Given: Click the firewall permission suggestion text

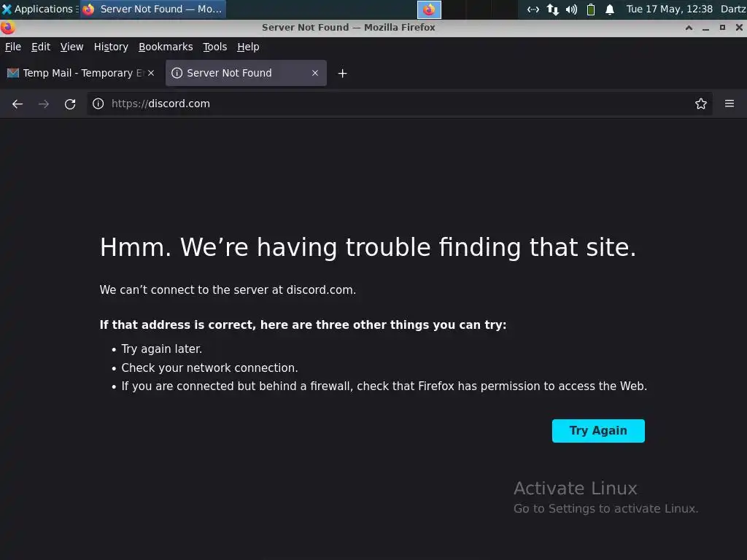Looking at the screenshot, I should pyautogui.click(x=384, y=386).
